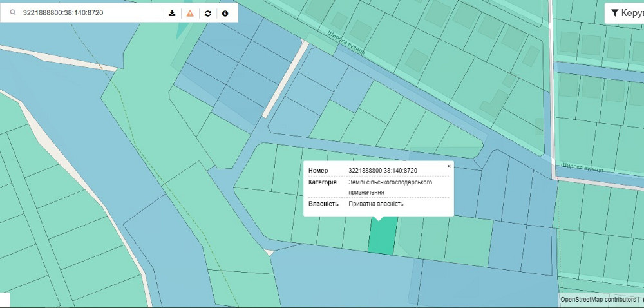Open the filter funnel button at top right
This screenshot has width=644, height=308.
(624, 13)
